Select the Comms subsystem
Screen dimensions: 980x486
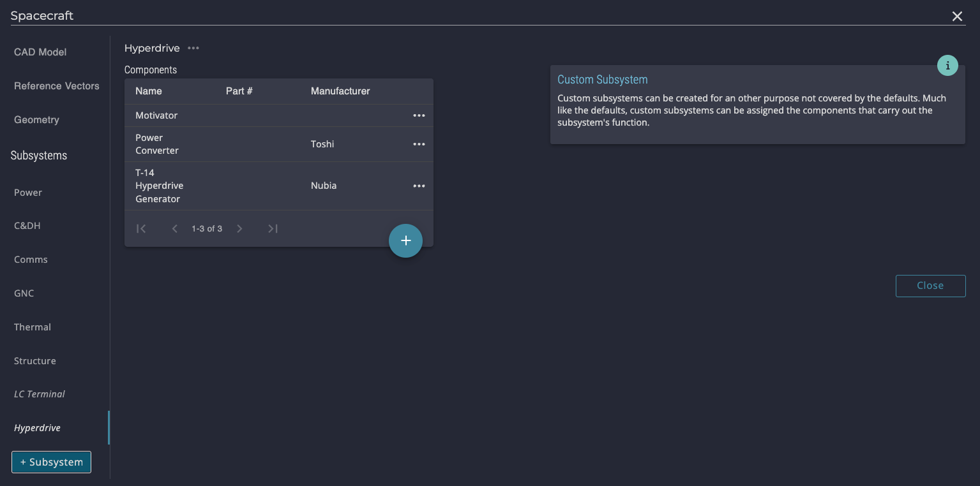pos(31,260)
